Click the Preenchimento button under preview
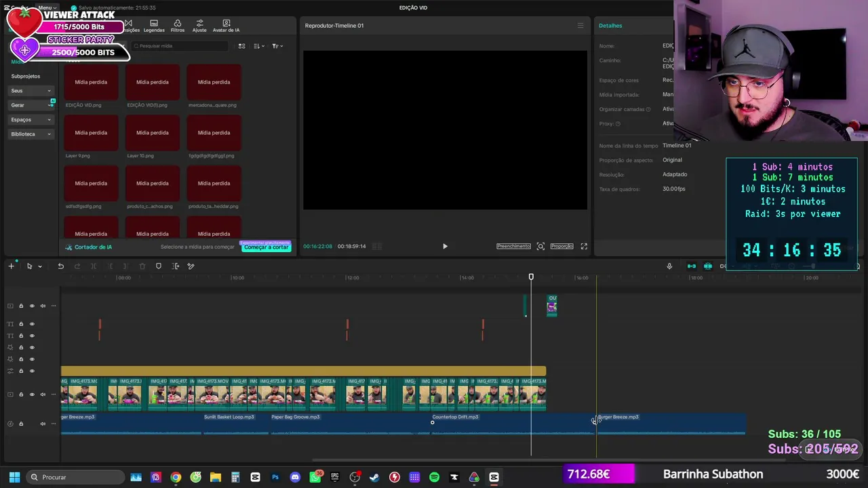The width and height of the screenshot is (868, 488). point(513,246)
